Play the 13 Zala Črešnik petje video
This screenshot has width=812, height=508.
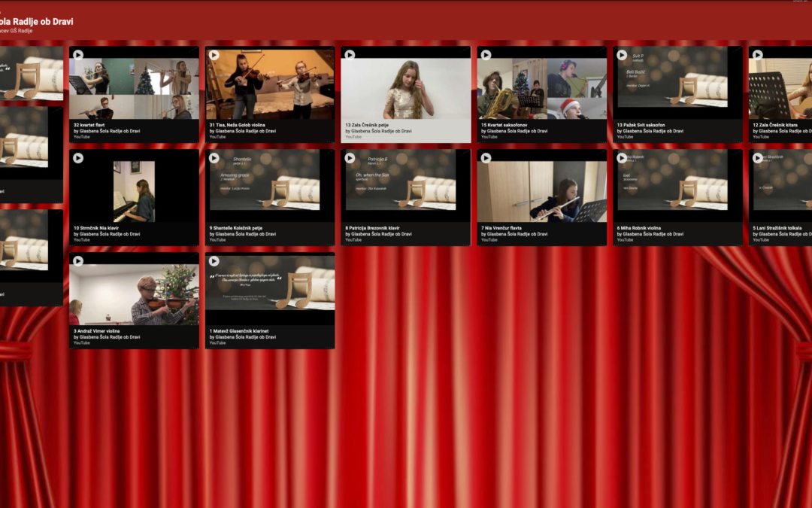tap(350, 55)
